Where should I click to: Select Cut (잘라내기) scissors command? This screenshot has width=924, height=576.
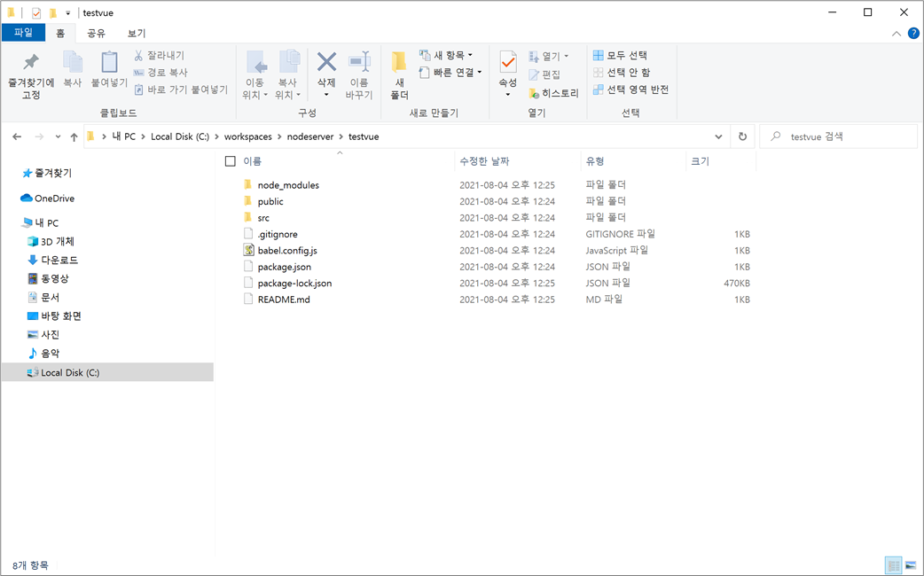point(159,55)
